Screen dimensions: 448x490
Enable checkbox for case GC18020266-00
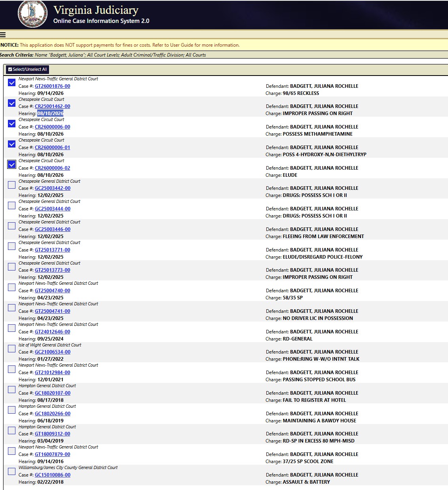12,410
